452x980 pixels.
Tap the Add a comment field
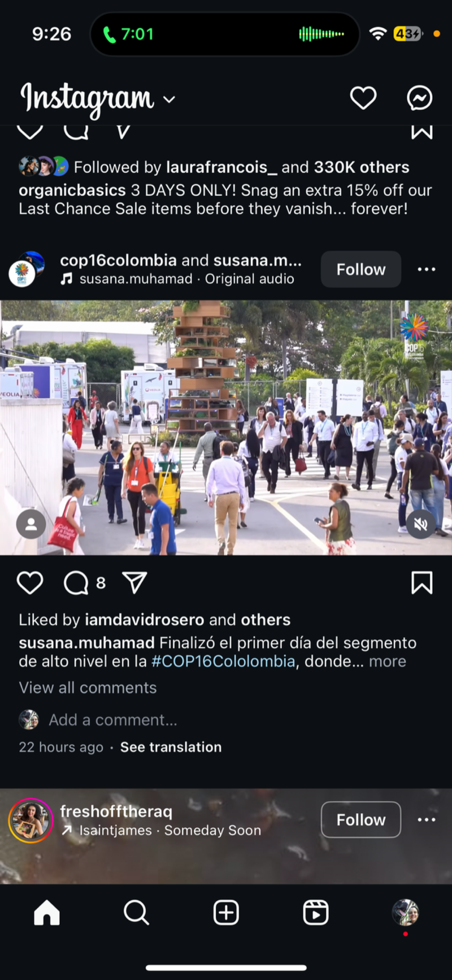113,720
